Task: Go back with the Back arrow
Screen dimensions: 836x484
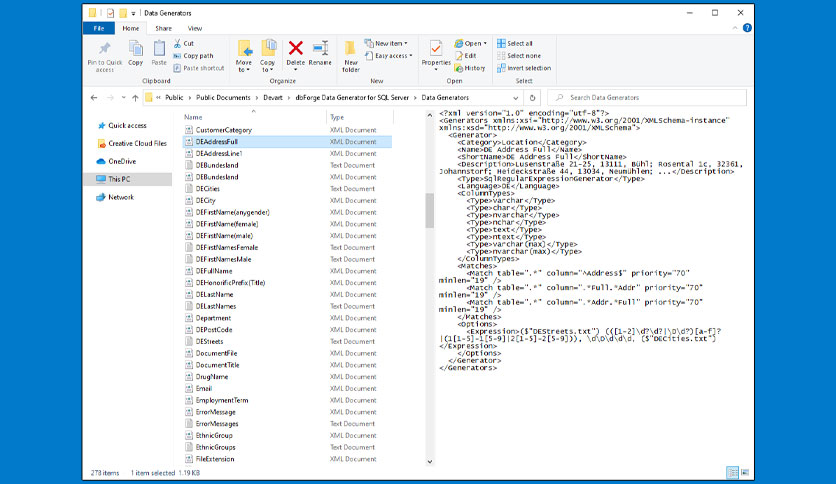Action: tap(94, 98)
